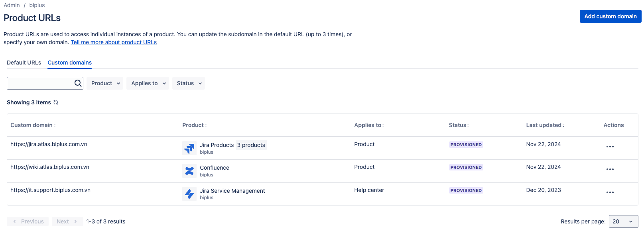The width and height of the screenshot is (644, 231).
Task: Click the Jira Products logo icon
Action: click(x=189, y=148)
